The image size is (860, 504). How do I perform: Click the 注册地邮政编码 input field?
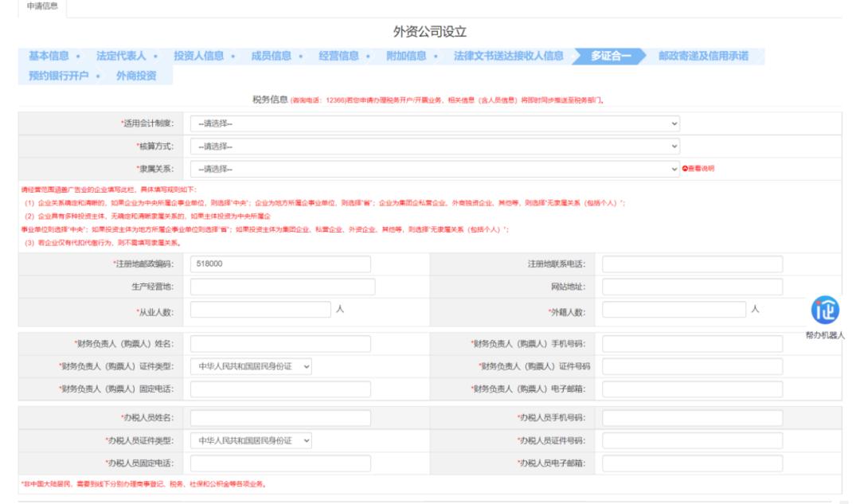click(280, 264)
